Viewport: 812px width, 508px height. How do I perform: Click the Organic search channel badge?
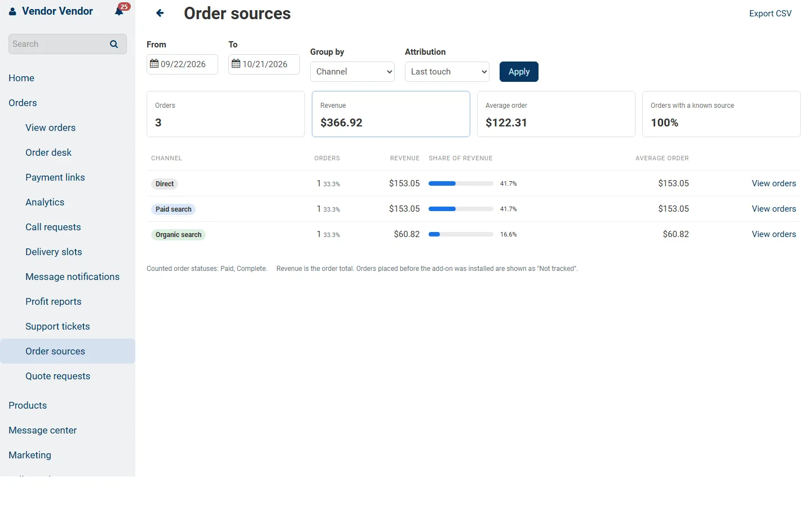[178, 235]
